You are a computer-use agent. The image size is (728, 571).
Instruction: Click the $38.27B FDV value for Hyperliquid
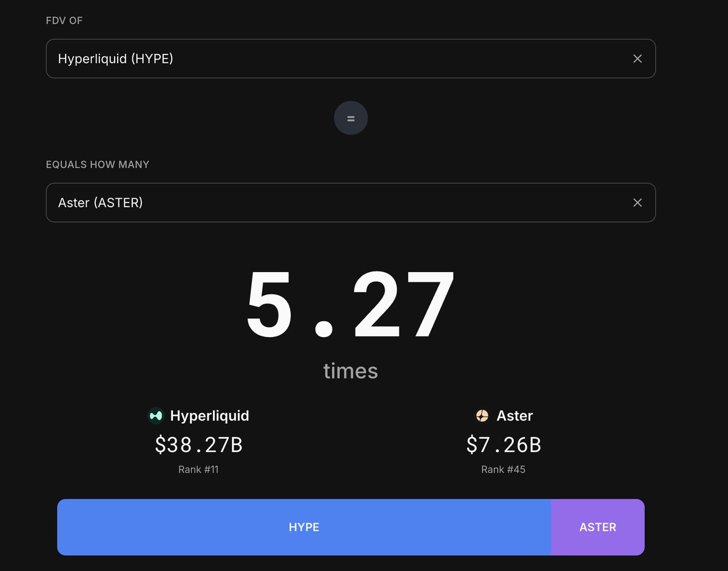198,444
